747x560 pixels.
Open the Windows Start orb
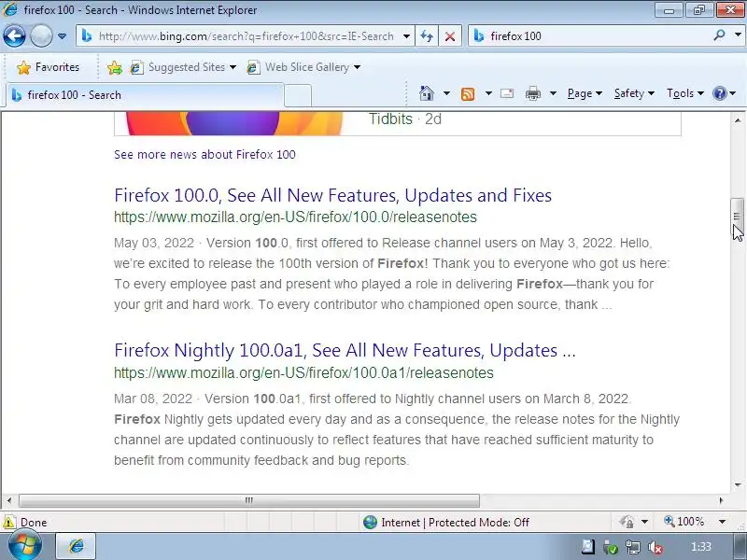click(24, 547)
